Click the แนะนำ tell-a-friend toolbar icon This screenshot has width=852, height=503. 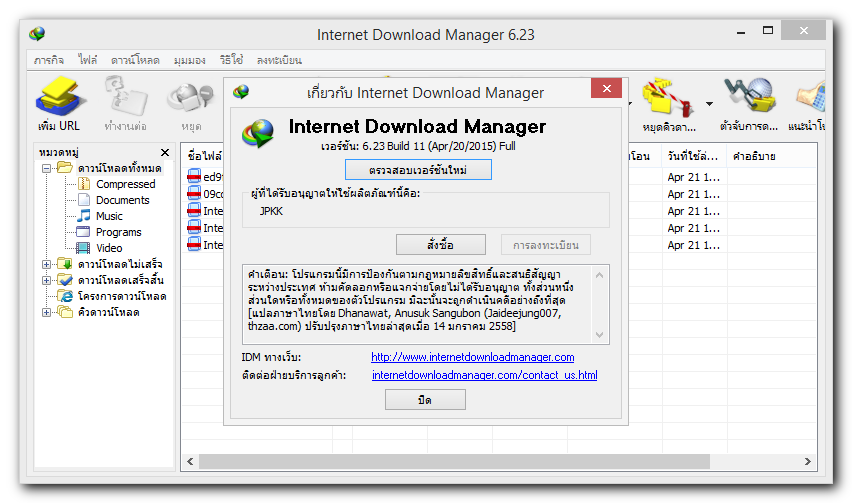[811, 98]
